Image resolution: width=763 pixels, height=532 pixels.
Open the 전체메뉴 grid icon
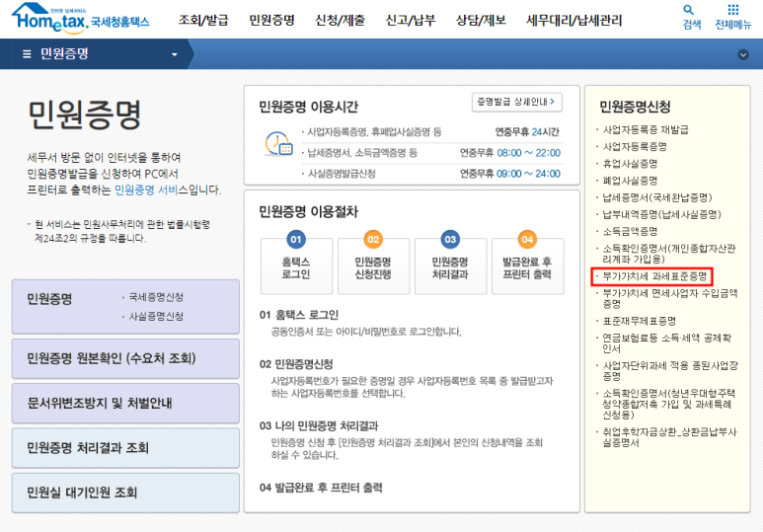pyautogui.click(x=732, y=10)
